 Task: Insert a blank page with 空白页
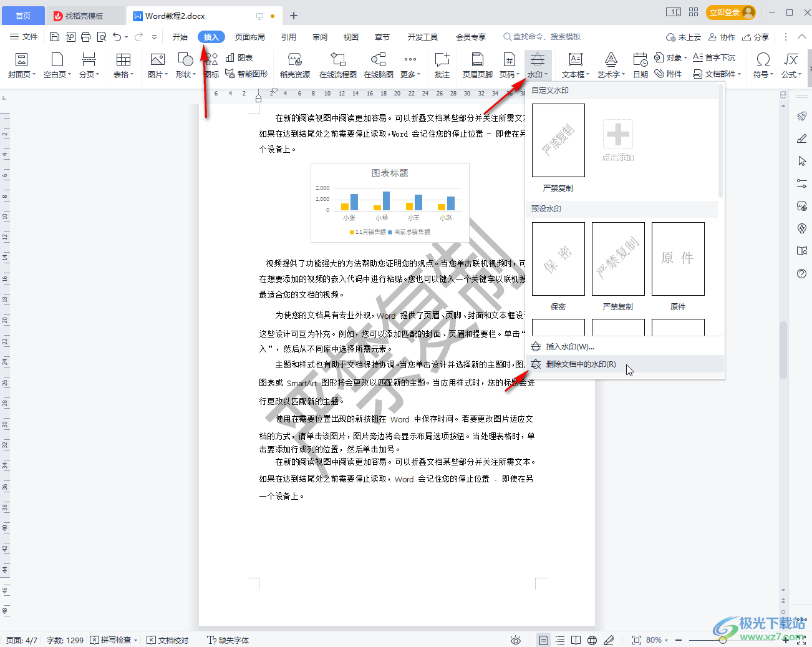coord(57,66)
